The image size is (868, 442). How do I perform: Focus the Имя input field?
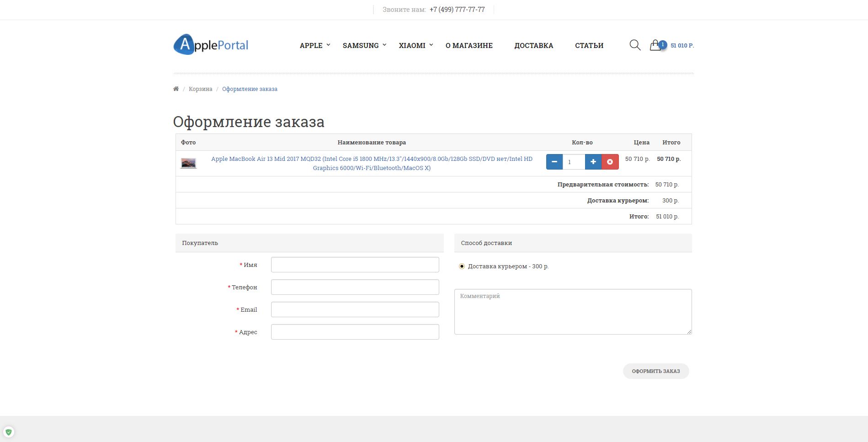point(355,265)
